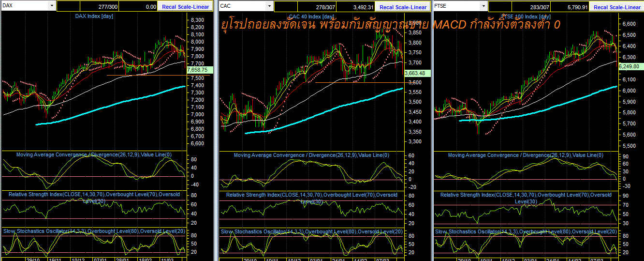Click the 8,300 price axis value on DAX chart
Screen dimensions: 644x261
(x=196, y=20)
